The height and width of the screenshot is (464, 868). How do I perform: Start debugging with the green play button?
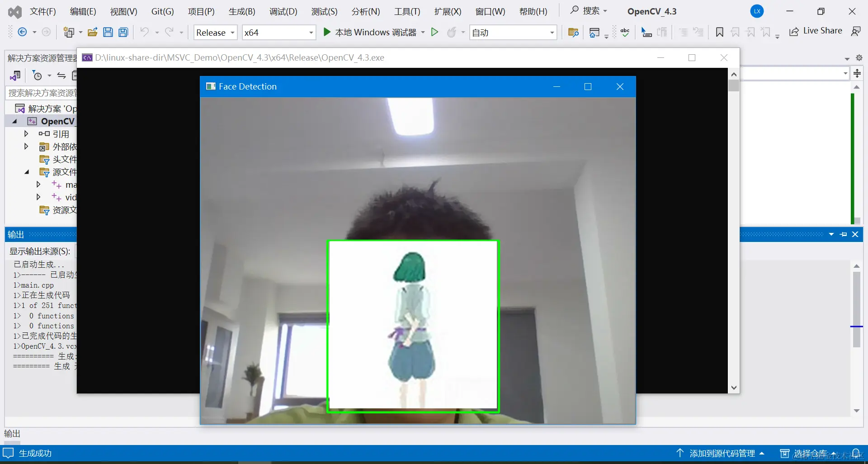pyautogui.click(x=327, y=32)
